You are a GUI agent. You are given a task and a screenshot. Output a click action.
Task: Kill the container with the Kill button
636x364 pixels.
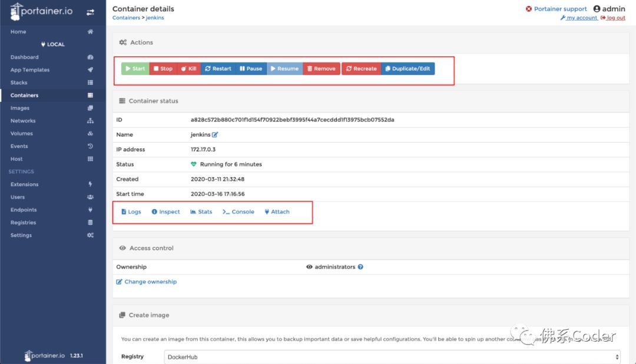pyautogui.click(x=188, y=68)
